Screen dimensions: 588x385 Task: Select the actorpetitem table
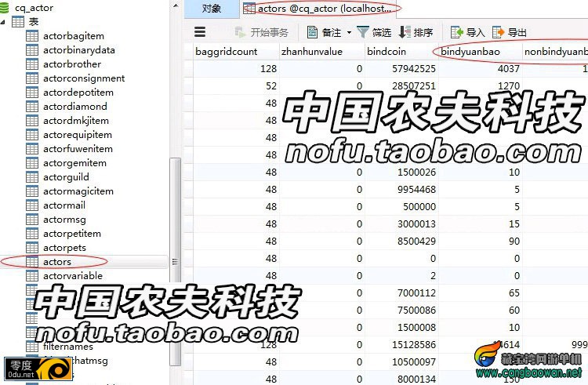click(x=72, y=234)
